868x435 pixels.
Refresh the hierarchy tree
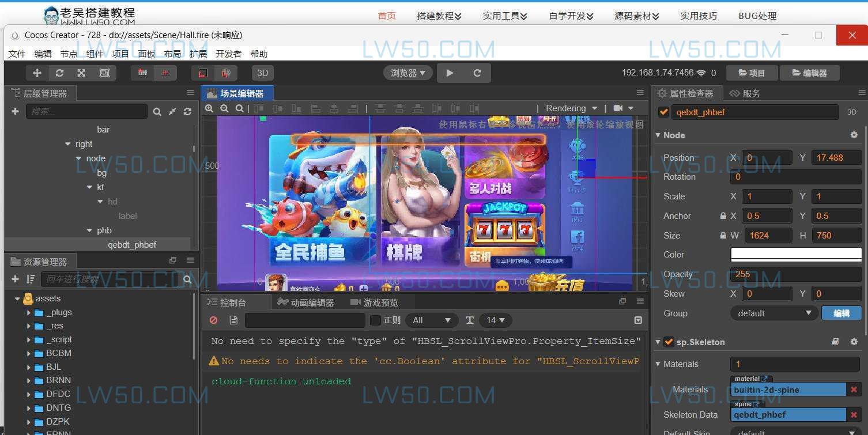click(187, 111)
